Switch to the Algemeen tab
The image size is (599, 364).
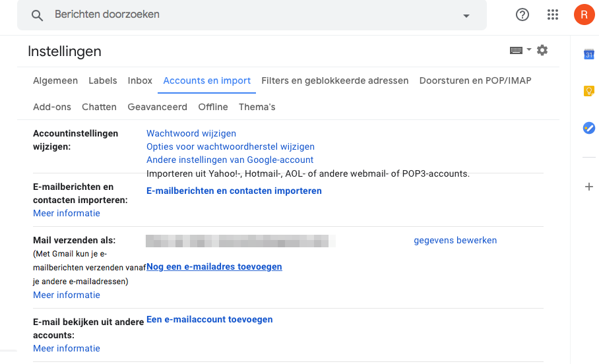click(x=55, y=80)
